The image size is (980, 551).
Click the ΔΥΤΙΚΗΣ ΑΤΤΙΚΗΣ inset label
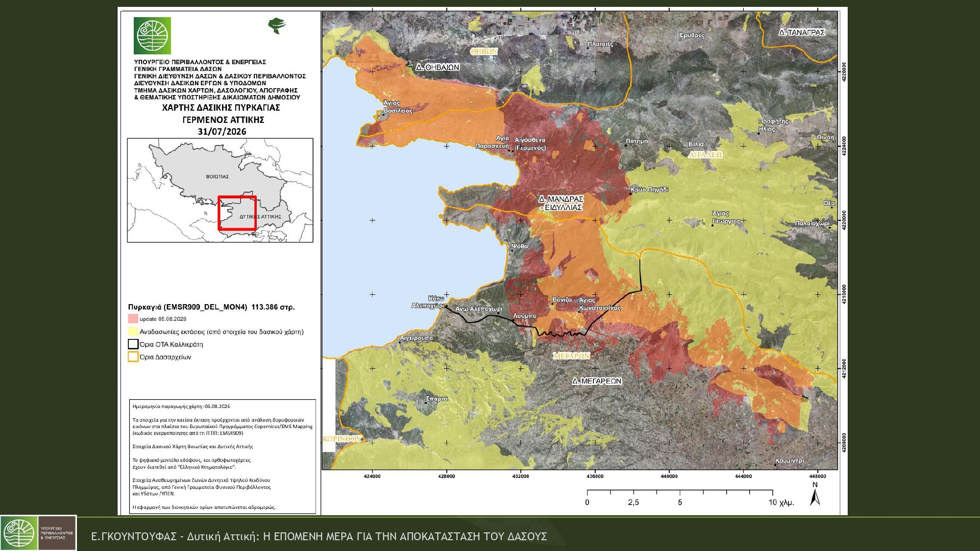coord(260,216)
